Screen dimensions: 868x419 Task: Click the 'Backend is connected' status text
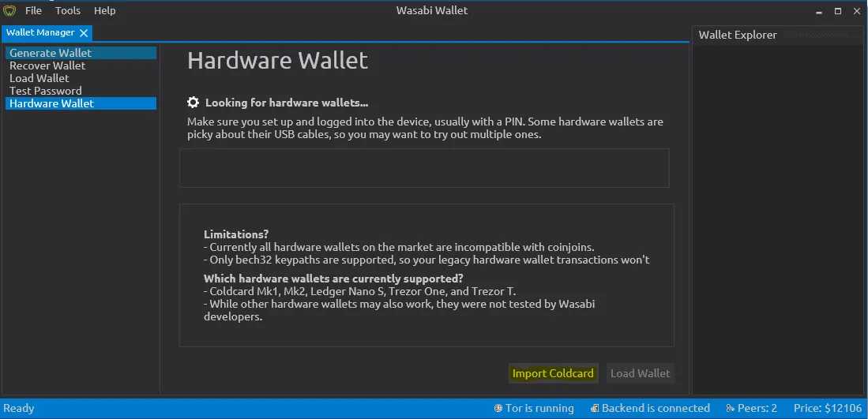click(x=656, y=409)
